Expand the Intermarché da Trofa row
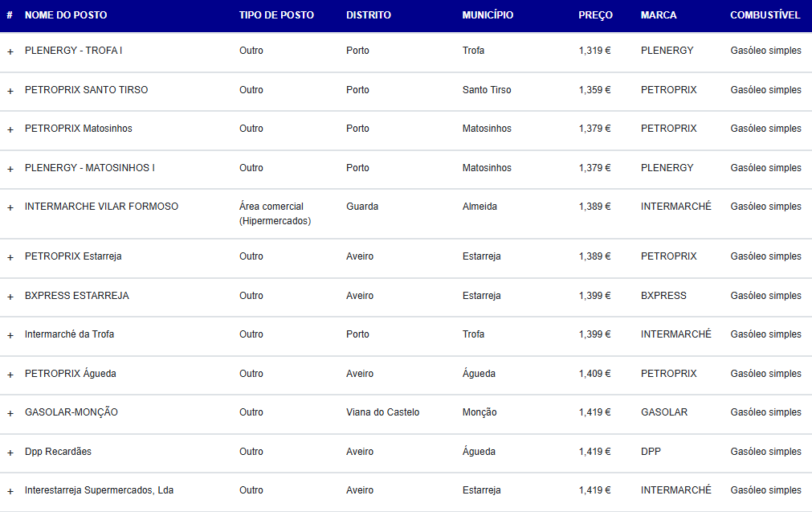Image resolution: width=812 pixels, height=512 pixels. pyautogui.click(x=10, y=335)
